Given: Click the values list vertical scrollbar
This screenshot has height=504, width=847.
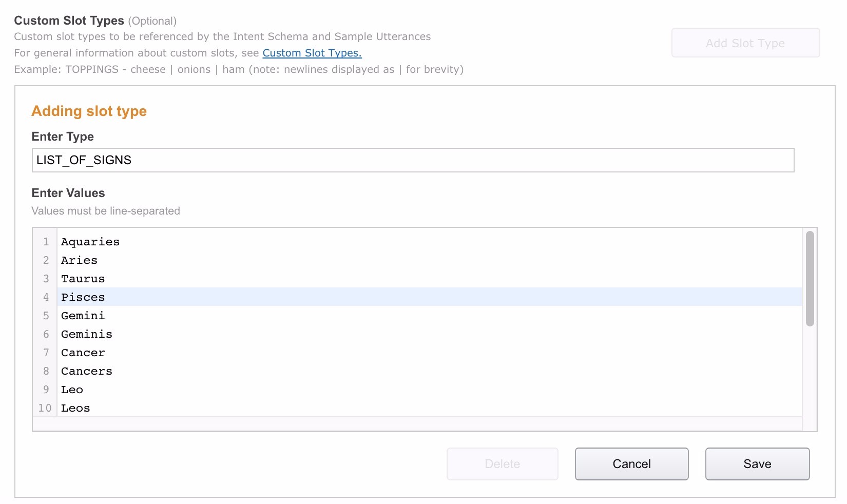Looking at the screenshot, I should 810,279.
